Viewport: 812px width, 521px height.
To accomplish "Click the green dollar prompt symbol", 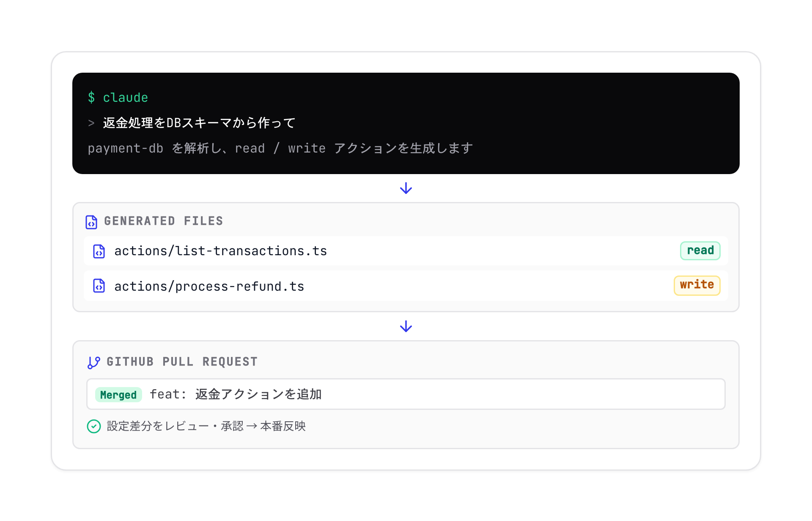I will 91,98.
